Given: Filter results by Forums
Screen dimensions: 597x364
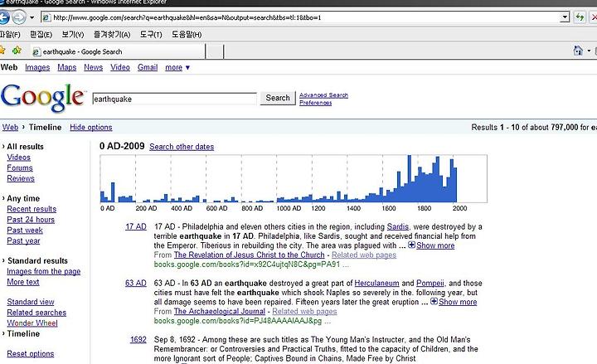Looking at the screenshot, I should pos(20,168).
